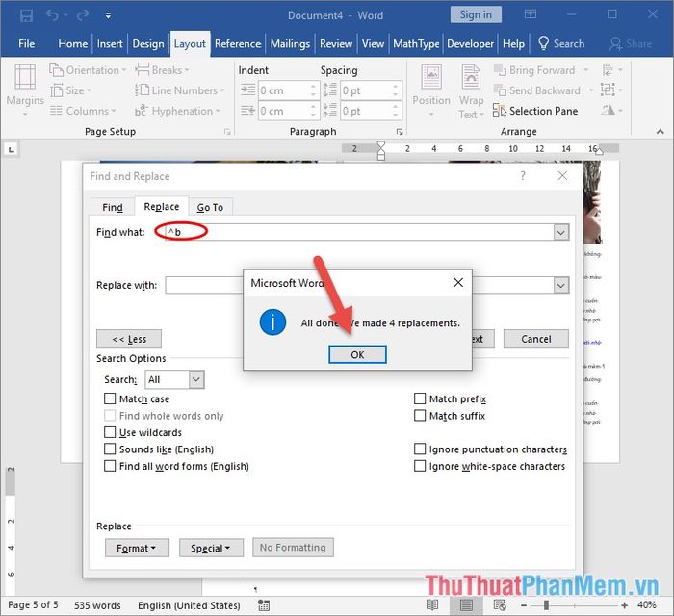Click the Redo arrow icon
This screenshot has width=674, height=616.
pyautogui.click(x=83, y=15)
